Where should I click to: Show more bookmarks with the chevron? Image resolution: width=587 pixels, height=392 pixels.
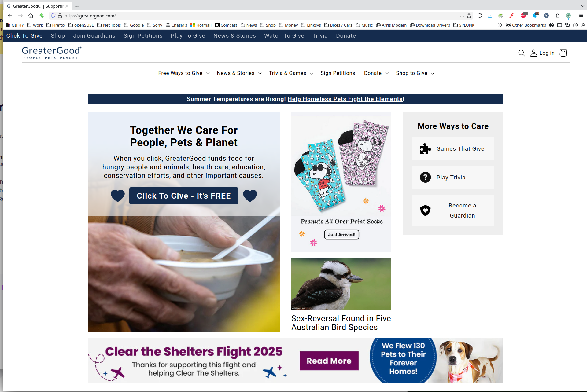pyautogui.click(x=500, y=25)
